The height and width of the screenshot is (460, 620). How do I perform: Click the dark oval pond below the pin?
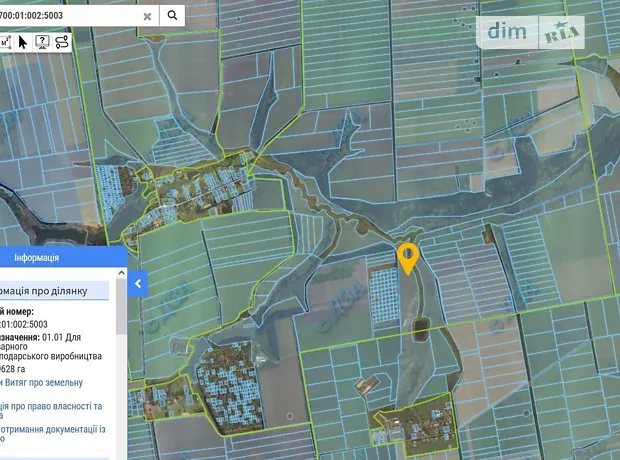pos(420,324)
